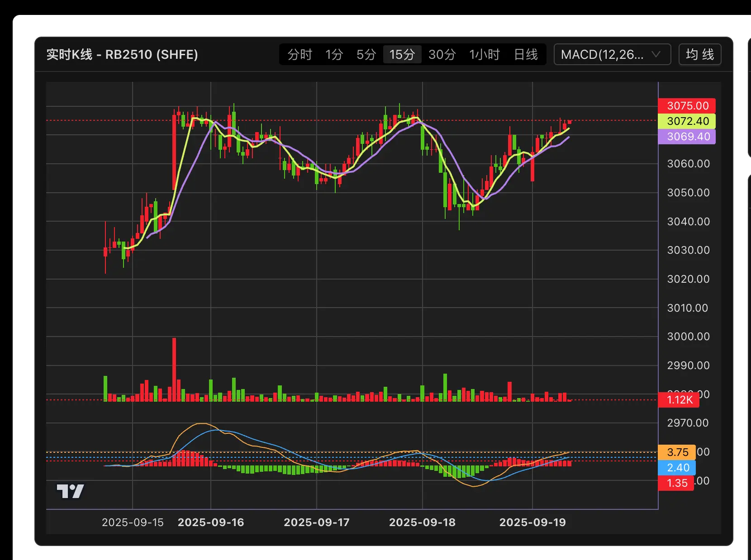Click the orange 3.75 MACD value label

tap(677, 452)
